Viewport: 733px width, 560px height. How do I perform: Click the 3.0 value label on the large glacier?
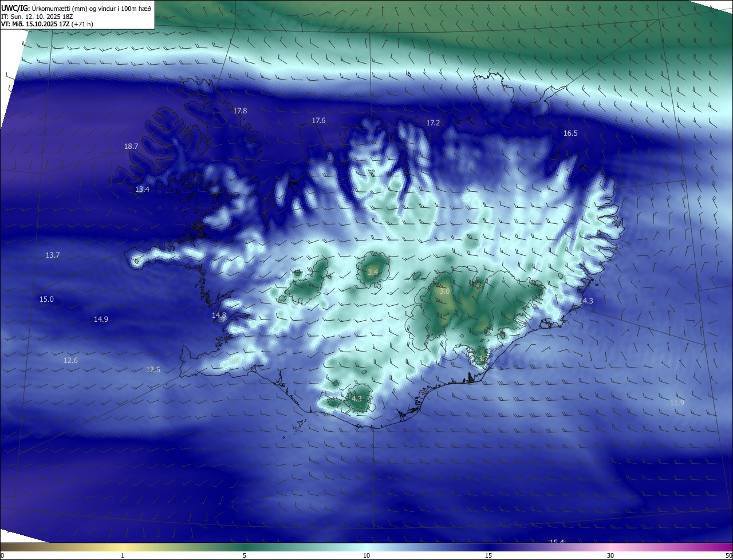coord(444,291)
